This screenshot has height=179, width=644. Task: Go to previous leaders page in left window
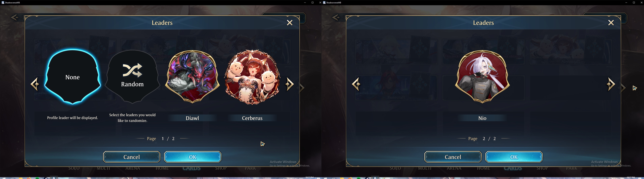[x=35, y=84]
